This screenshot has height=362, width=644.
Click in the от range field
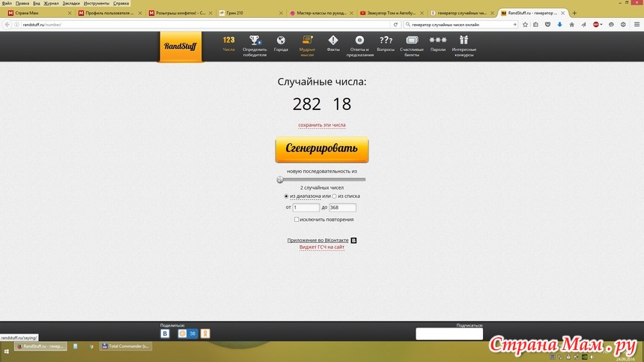[306, 208]
